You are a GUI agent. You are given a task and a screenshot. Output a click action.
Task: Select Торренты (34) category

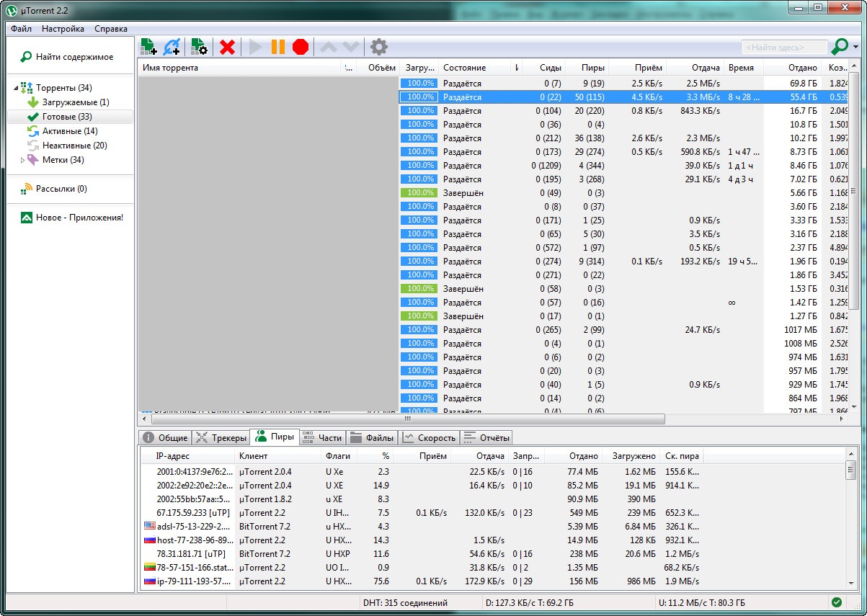63,88
